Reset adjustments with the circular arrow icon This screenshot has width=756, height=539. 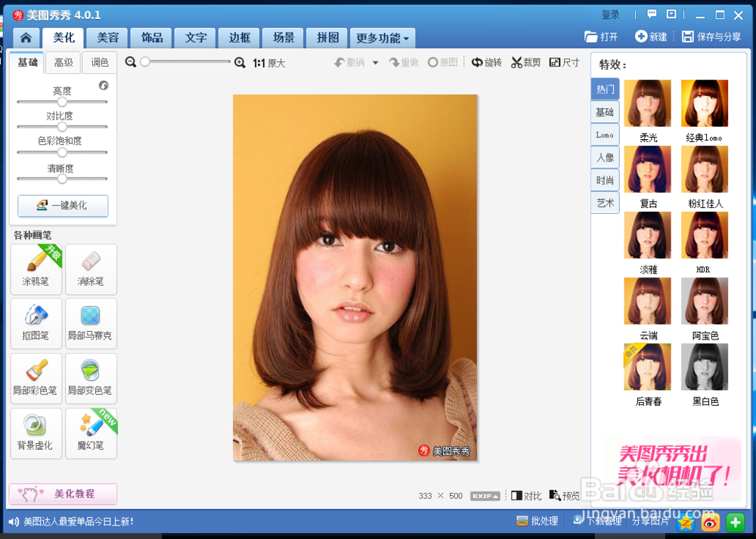pos(104,85)
